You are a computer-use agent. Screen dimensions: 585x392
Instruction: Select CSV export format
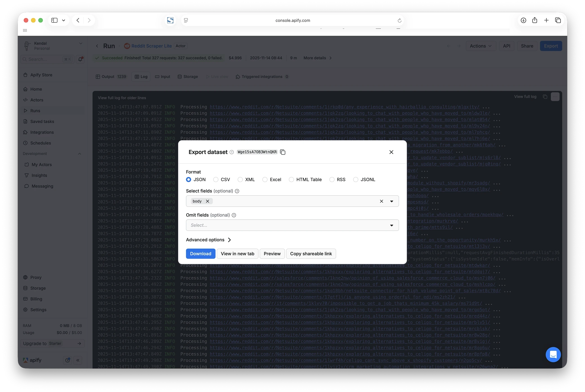216,180
